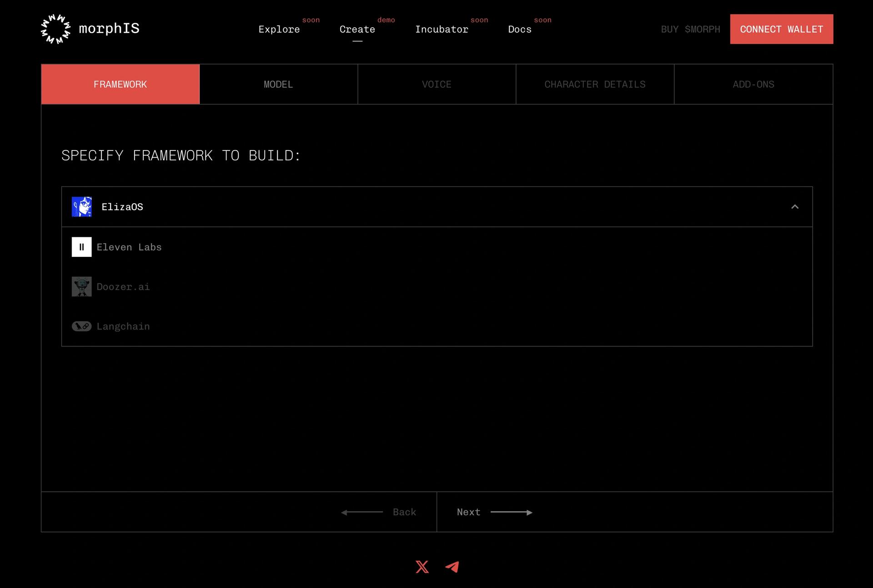Screen dimensions: 873x588
Task: Click the ElizaOS avatar icon
Action: click(x=82, y=207)
